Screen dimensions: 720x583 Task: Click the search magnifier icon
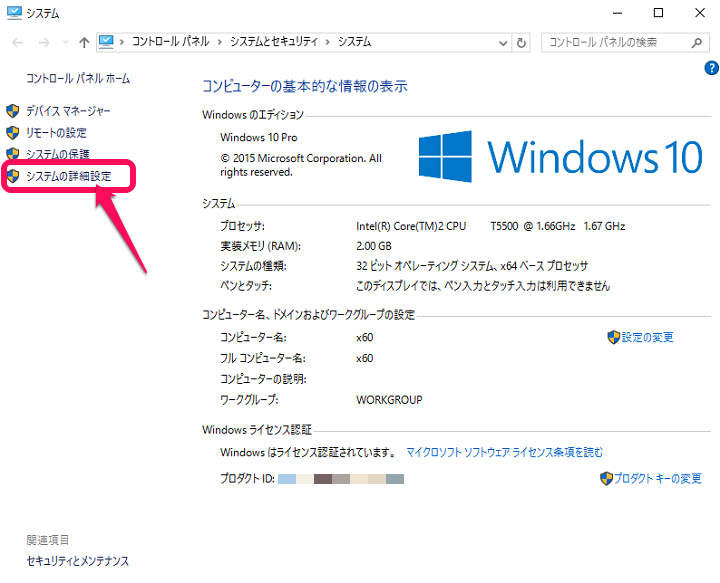click(x=697, y=43)
